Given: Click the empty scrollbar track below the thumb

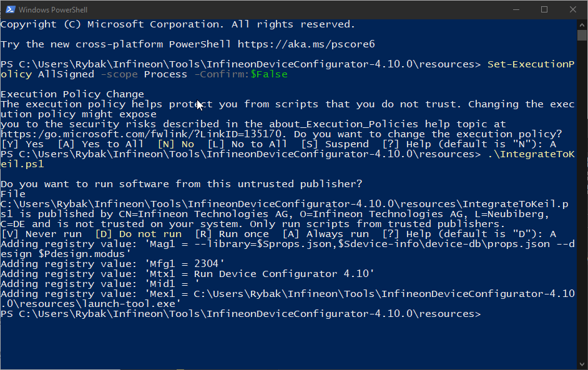Looking at the screenshot, I should tap(582, 198).
